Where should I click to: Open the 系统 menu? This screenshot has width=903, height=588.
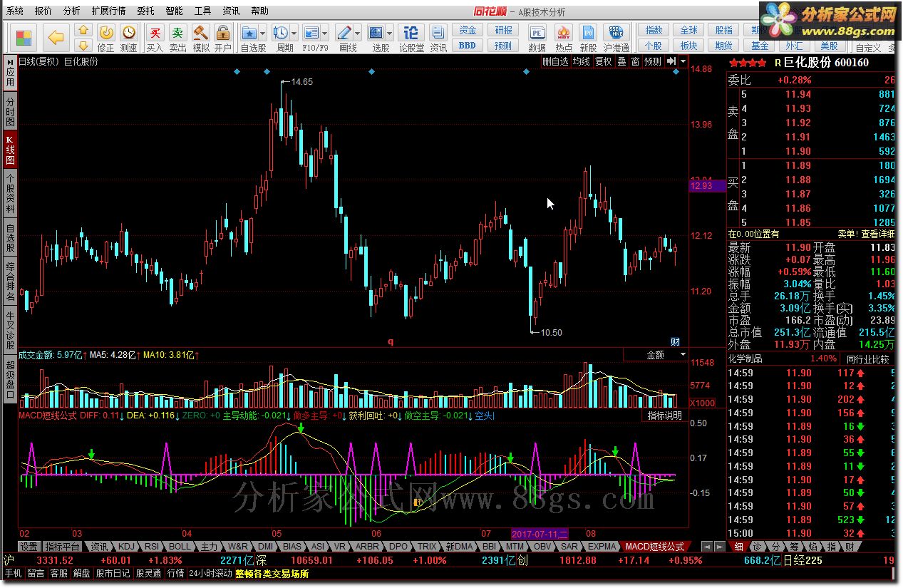pos(15,11)
